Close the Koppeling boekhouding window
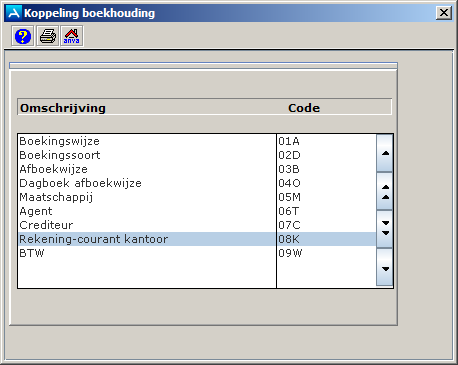This screenshot has width=458, height=365. click(x=444, y=13)
